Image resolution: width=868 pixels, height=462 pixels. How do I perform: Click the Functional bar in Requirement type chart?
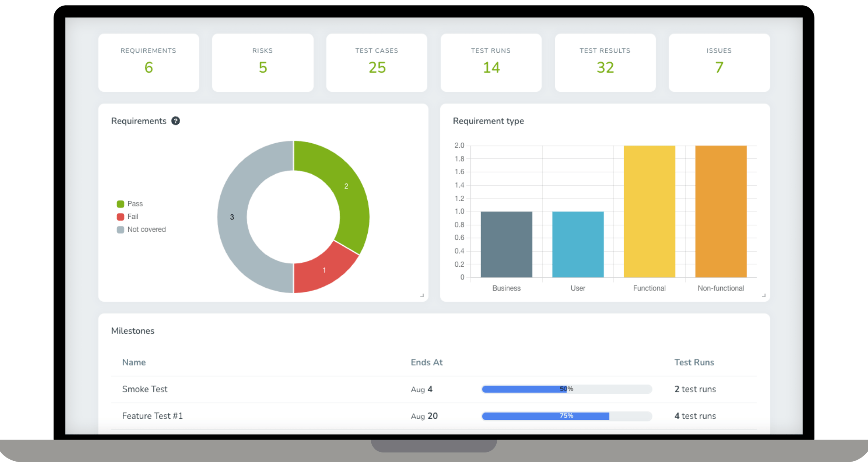pos(650,212)
